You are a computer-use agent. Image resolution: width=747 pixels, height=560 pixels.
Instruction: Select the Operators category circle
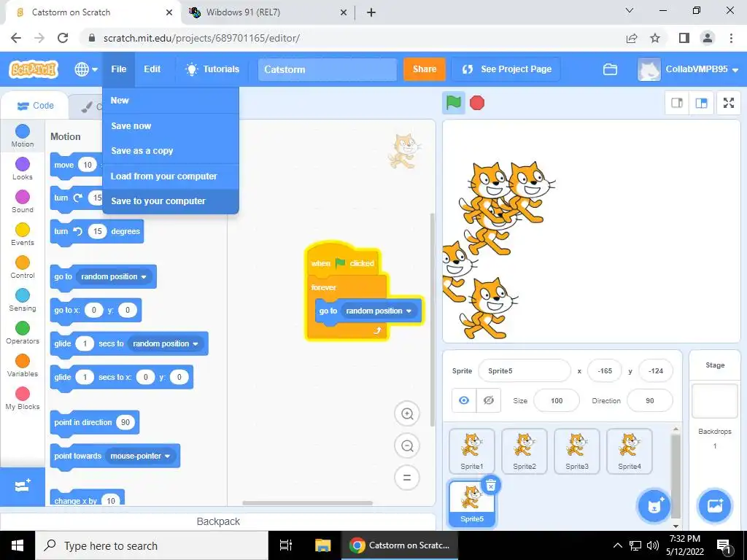pos(23,328)
